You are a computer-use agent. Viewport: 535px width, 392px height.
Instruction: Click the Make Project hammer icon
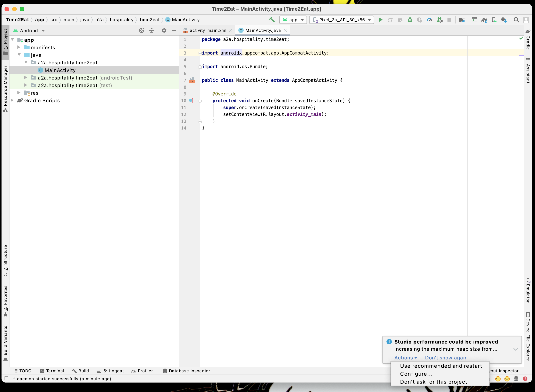click(x=272, y=20)
